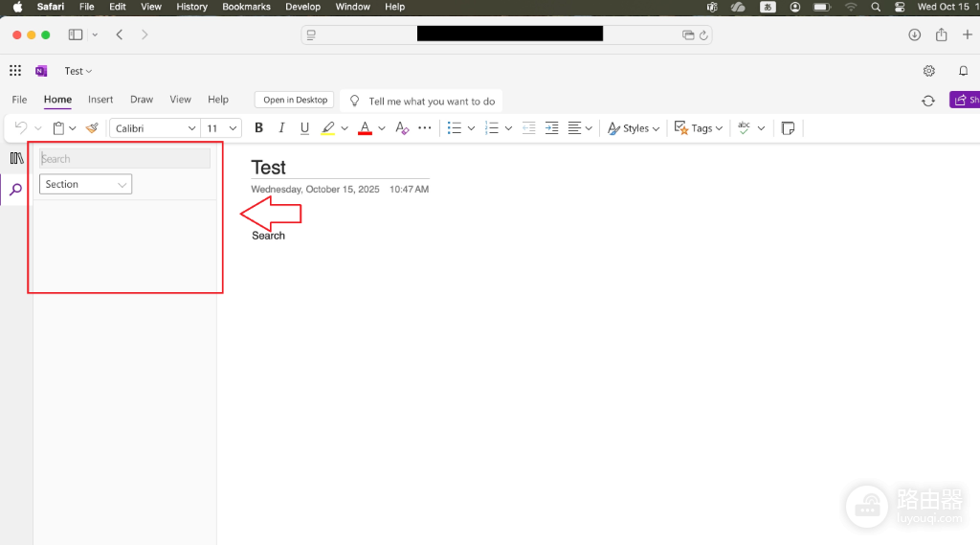
Task: Toggle Bold formatting
Action: tap(258, 128)
